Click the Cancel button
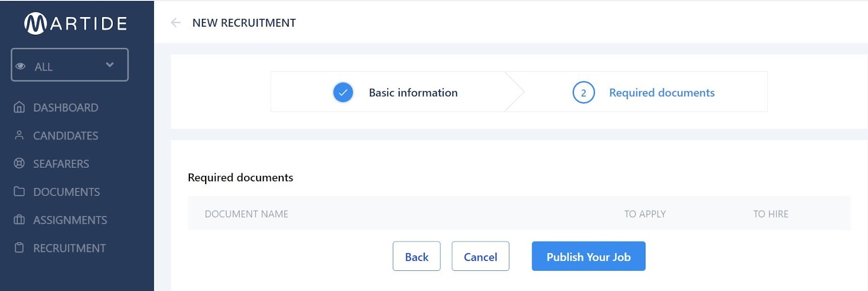The height and width of the screenshot is (291, 868). click(480, 256)
